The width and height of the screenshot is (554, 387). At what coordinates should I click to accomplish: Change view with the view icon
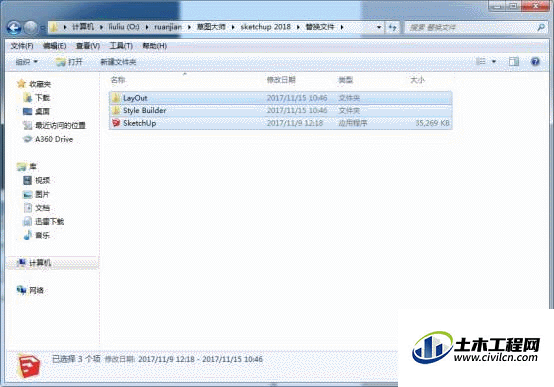pos(481,62)
